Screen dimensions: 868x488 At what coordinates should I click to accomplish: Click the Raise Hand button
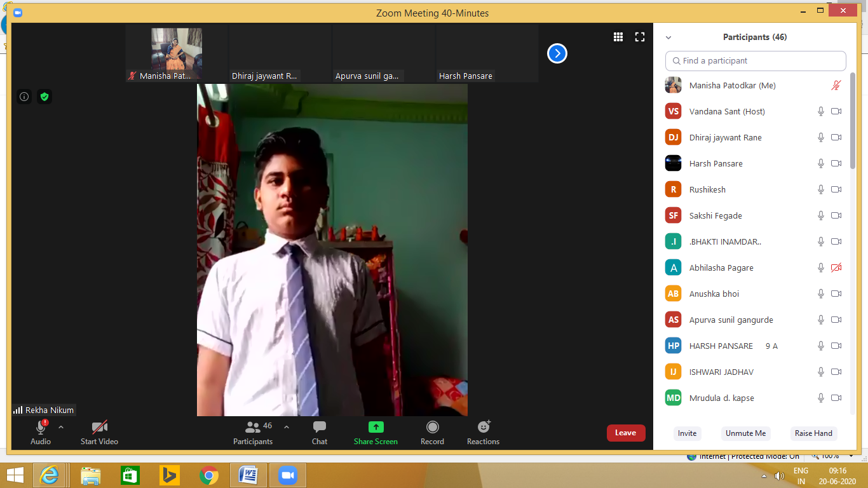(813, 433)
